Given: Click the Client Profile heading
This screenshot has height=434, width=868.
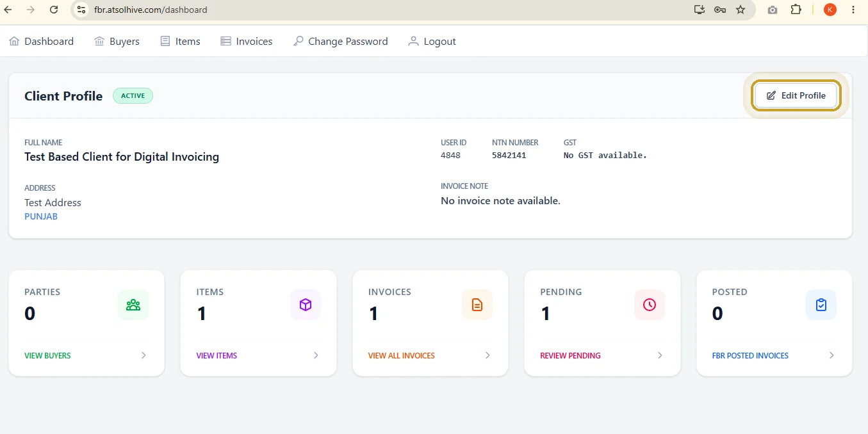Looking at the screenshot, I should [63, 96].
